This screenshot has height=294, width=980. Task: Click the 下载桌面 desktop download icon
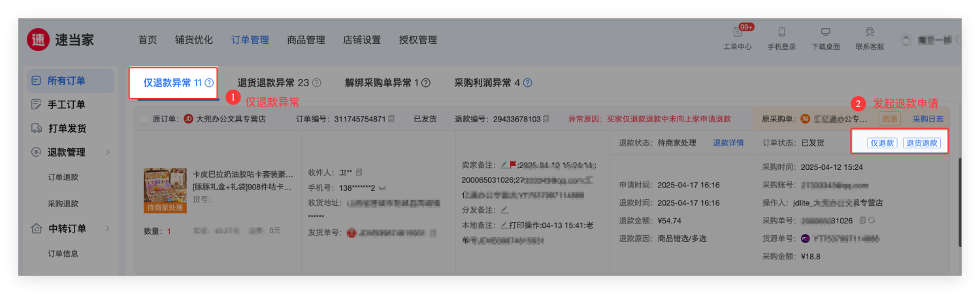point(825,33)
